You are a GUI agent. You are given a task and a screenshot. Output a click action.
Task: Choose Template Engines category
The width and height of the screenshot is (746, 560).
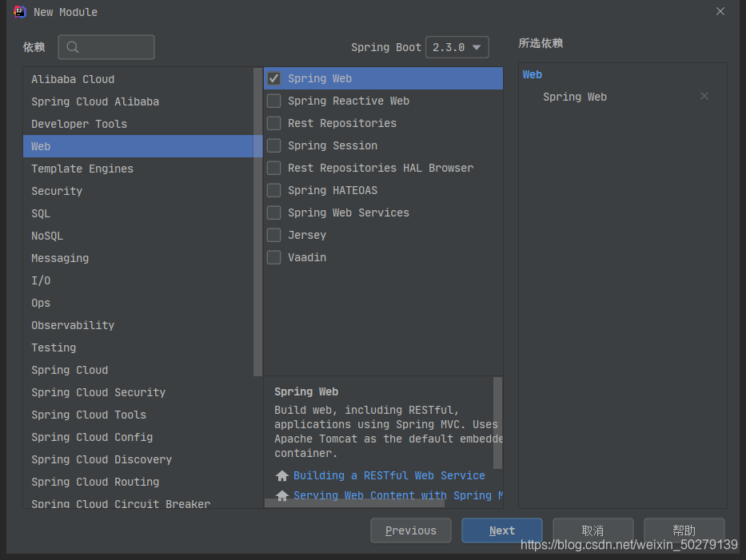click(138, 169)
